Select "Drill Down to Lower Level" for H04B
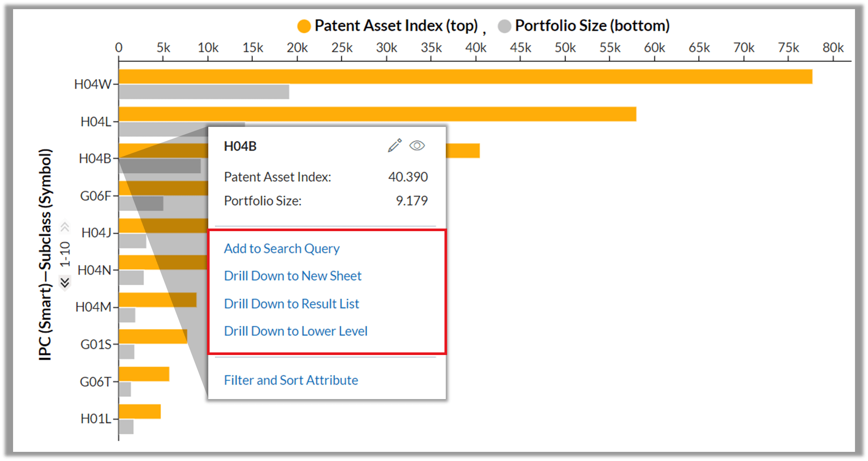This screenshot has height=461, width=868. [296, 331]
